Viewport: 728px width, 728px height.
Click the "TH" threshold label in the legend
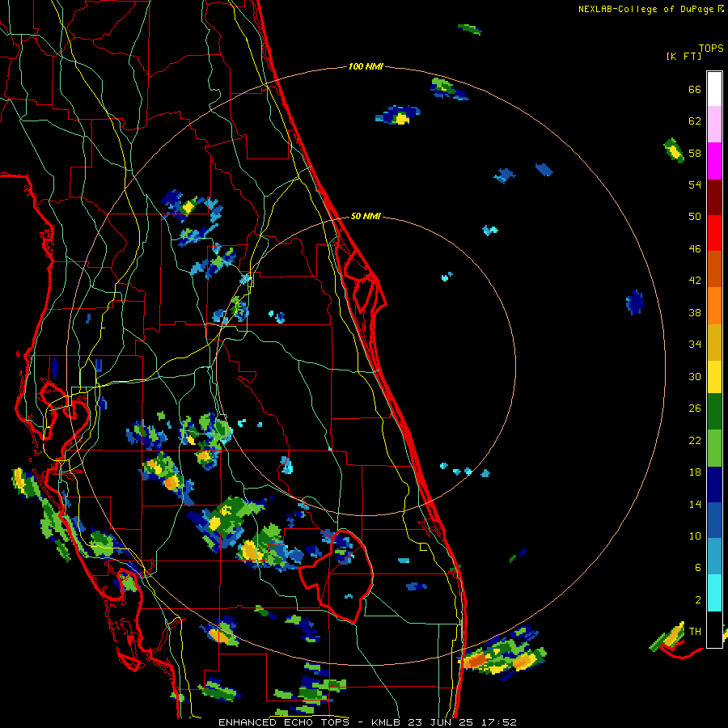tap(695, 632)
